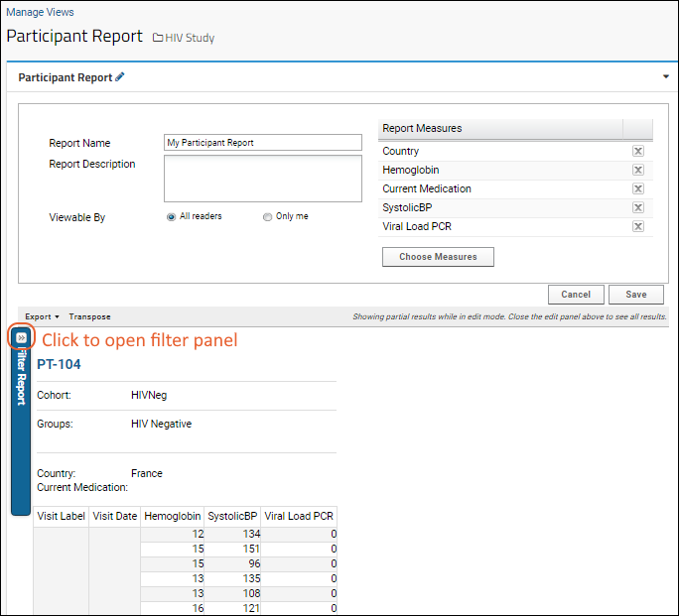Click the SystolicBP value 121
This screenshot has height=616, width=679.
pyautogui.click(x=251, y=608)
